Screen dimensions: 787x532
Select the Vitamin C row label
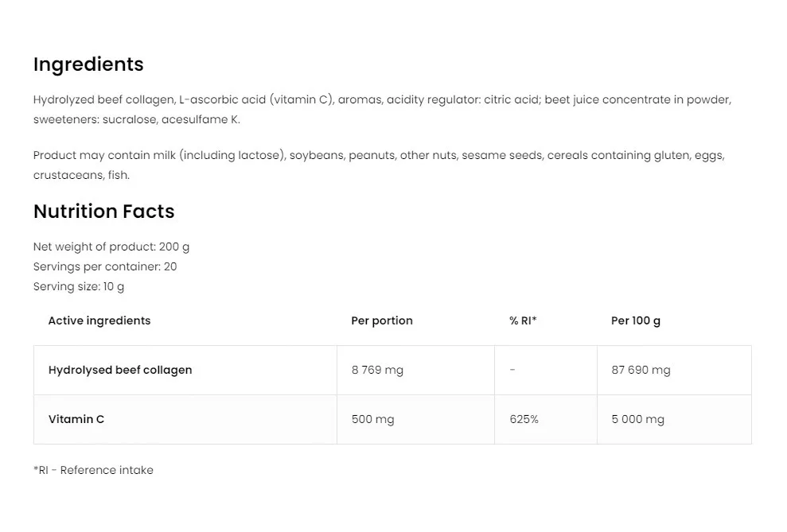[76, 419]
